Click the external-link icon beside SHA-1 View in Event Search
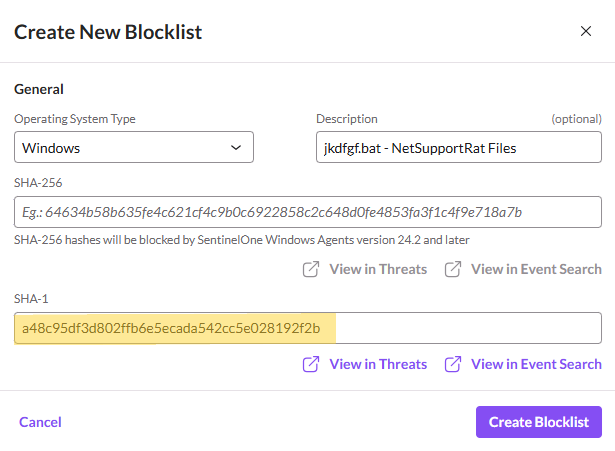 453,364
